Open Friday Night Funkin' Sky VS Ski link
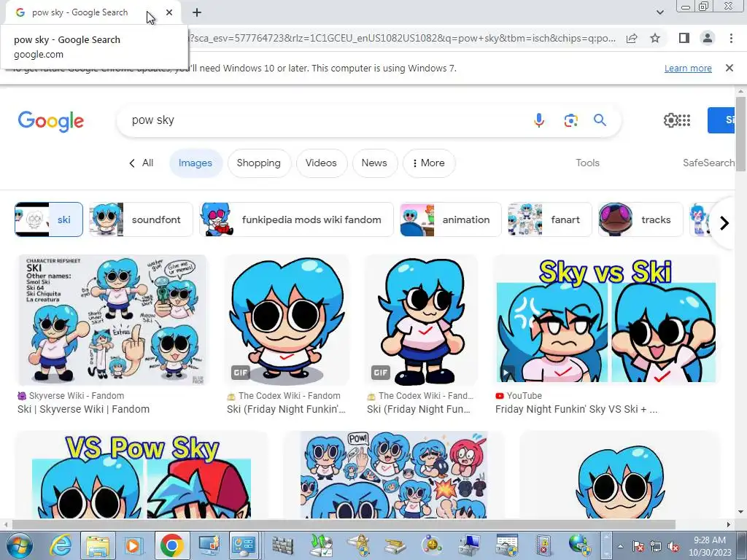Screen dimensions: 747x560 (576, 409)
